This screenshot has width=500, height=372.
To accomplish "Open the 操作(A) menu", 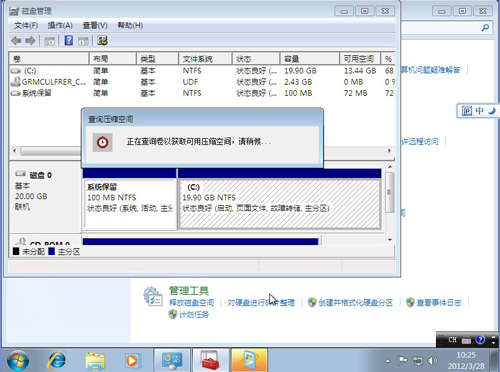I will (x=60, y=25).
